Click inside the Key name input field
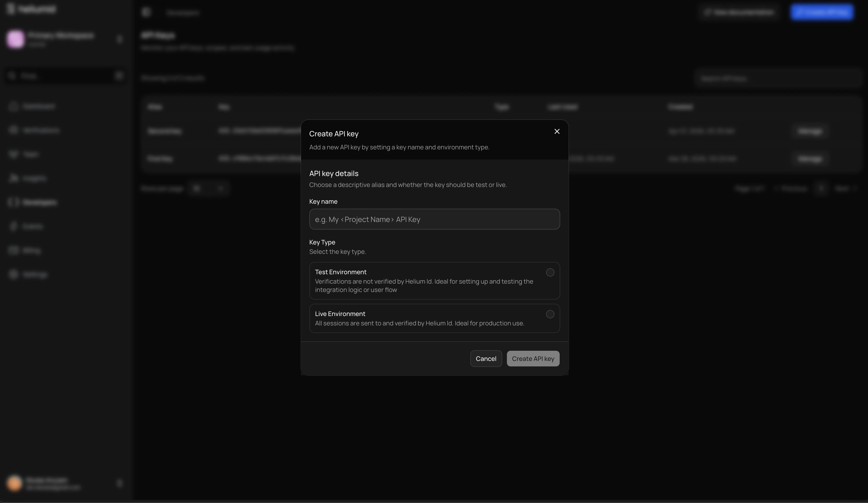The image size is (868, 503). [x=434, y=219]
